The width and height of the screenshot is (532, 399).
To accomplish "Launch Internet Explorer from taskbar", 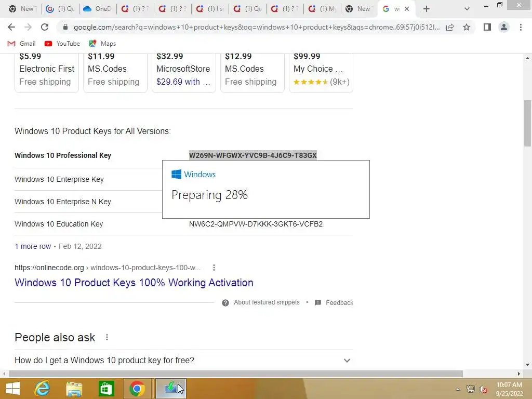I will pyautogui.click(x=42, y=389).
